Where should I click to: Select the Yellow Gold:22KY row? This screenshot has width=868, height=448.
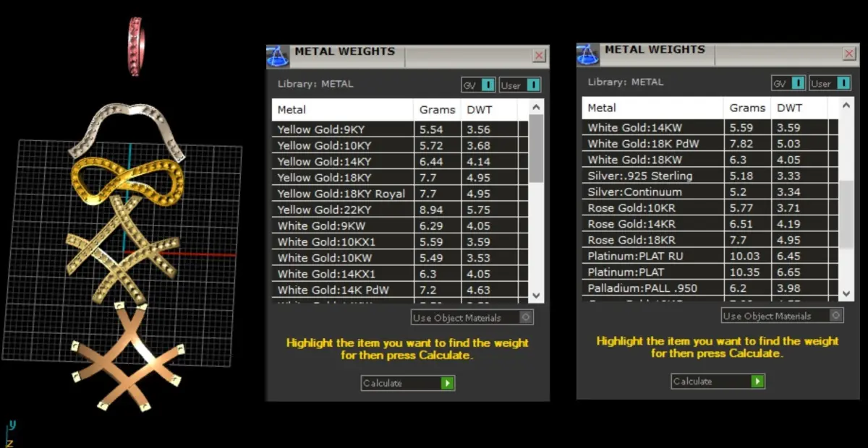[400, 210]
